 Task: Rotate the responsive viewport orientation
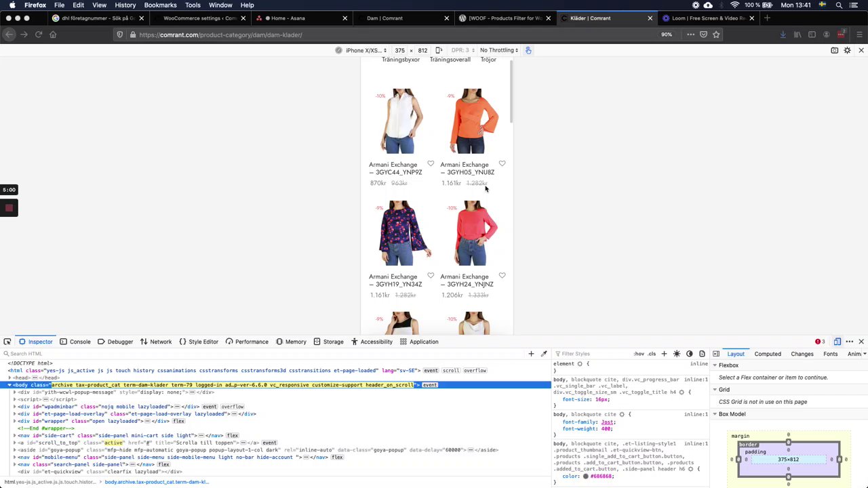[439, 50]
